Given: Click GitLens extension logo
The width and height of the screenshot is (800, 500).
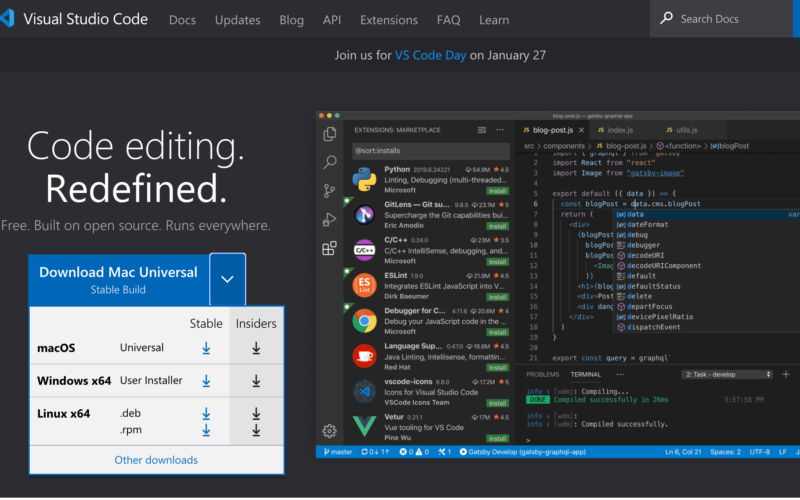Looking at the screenshot, I should tap(364, 215).
